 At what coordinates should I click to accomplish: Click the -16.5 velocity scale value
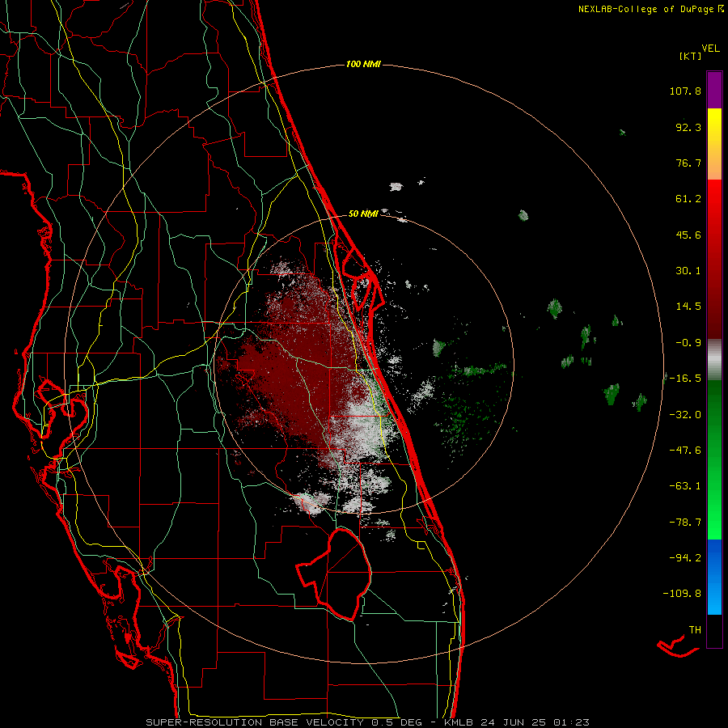[685, 379]
